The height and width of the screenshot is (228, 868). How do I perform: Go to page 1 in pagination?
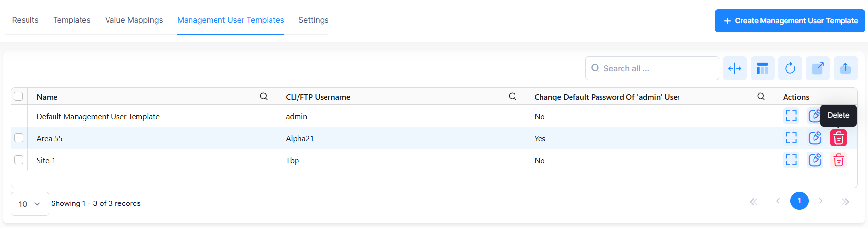(x=799, y=201)
